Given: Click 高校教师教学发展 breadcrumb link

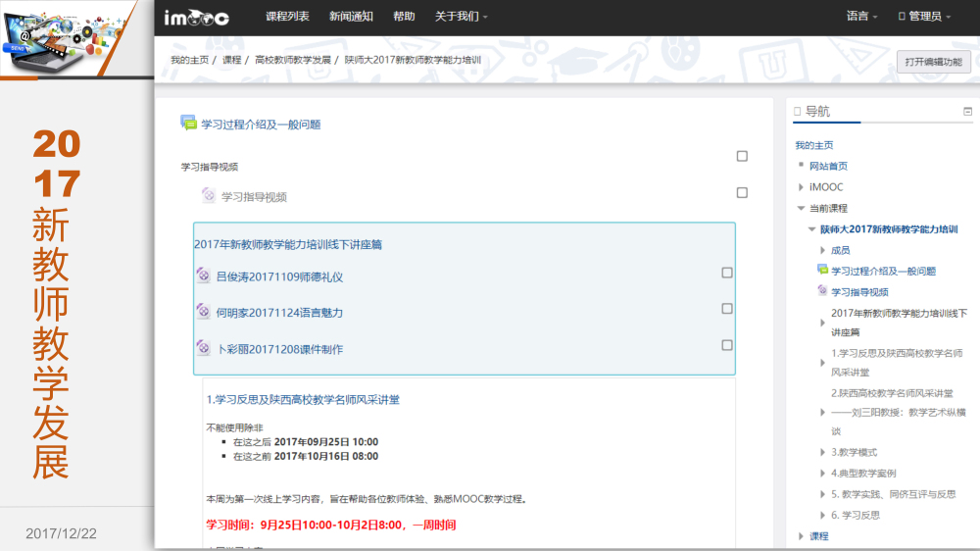Looking at the screenshot, I should tap(293, 60).
